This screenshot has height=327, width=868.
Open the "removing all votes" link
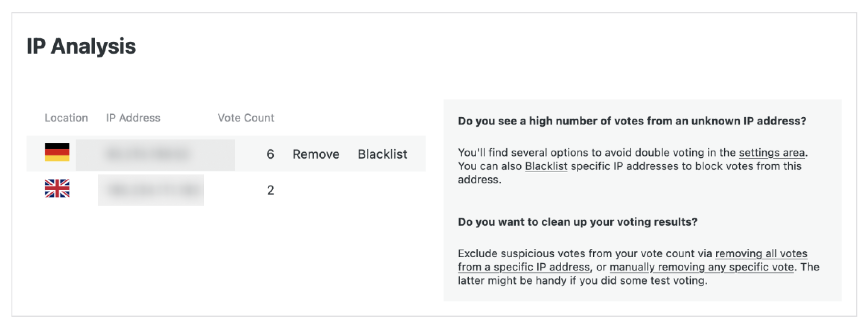pyautogui.click(x=761, y=254)
